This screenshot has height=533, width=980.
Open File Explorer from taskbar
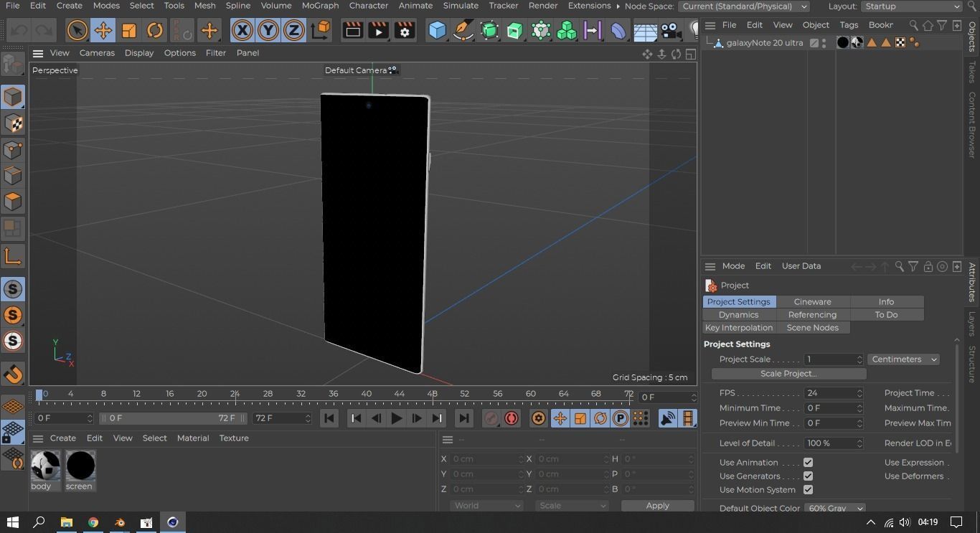coord(66,522)
